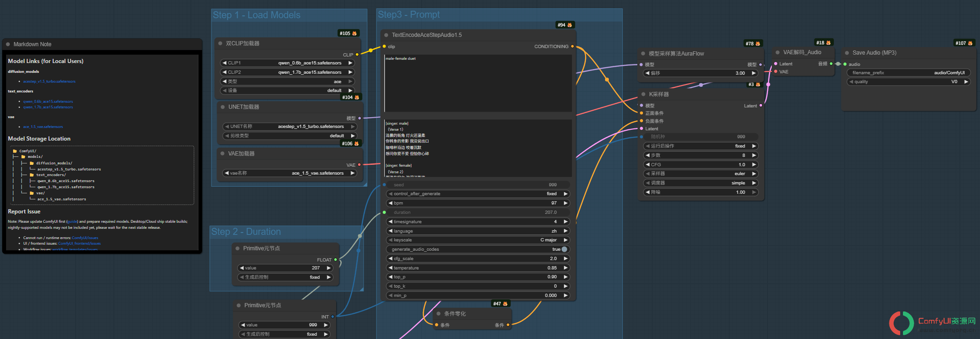Decrease 步数 steps value with left arrow

coord(648,155)
